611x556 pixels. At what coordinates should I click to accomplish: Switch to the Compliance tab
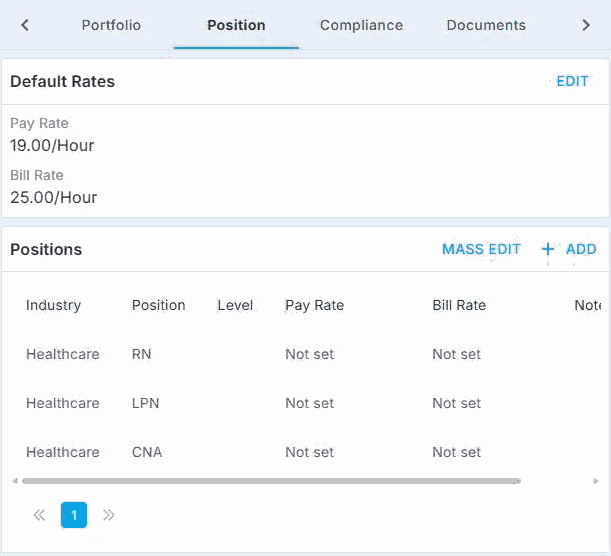pyautogui.click(x=361, y=25)
